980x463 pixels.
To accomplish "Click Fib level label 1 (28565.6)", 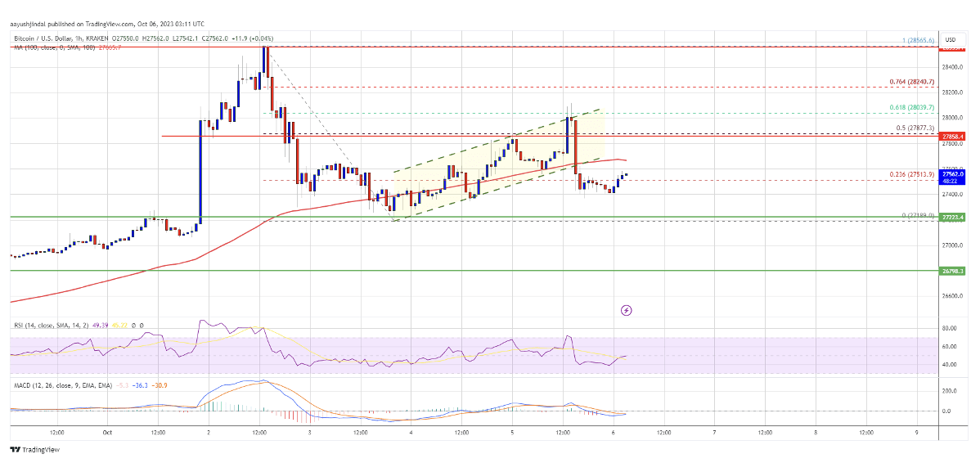I will point(919,39).
